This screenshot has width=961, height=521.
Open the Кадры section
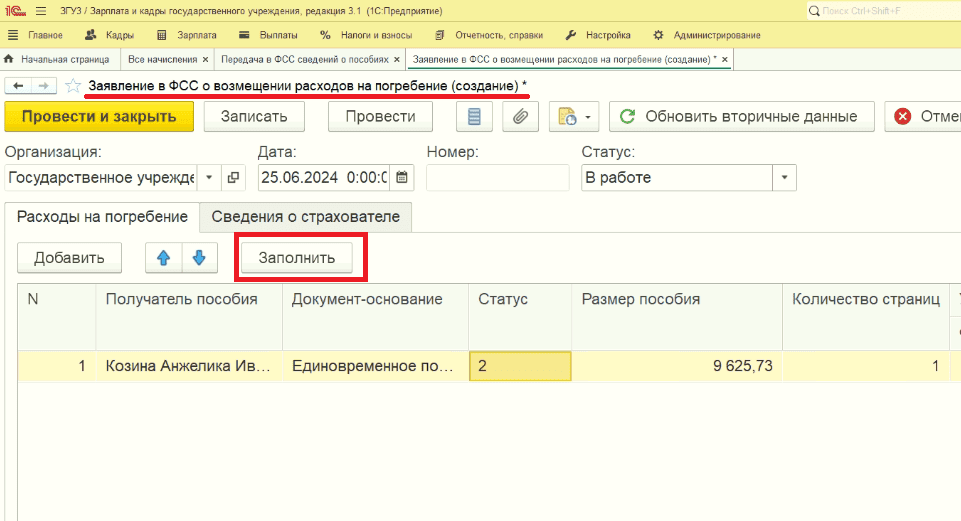[110, 35]
